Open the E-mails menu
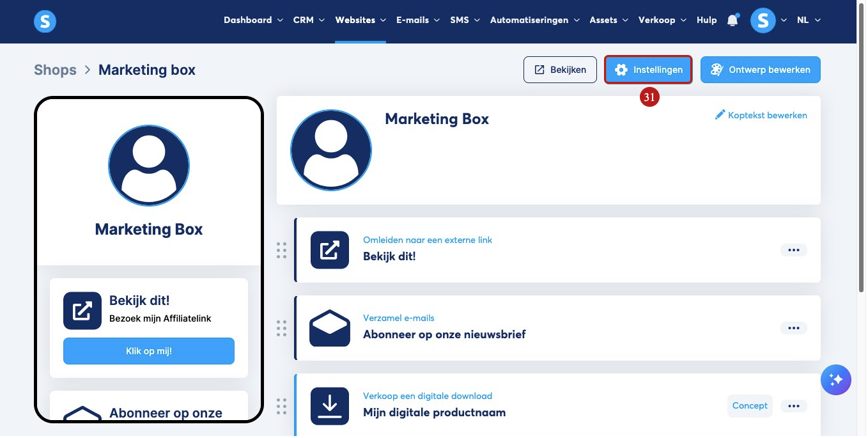 pyautogui.click(x=418, y=20)
